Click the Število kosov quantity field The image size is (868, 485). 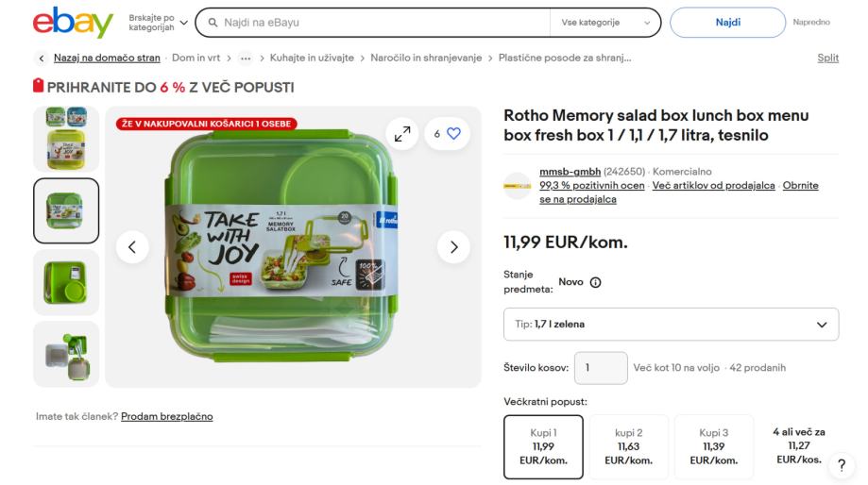pyautogui.click(x=600, y=368)
